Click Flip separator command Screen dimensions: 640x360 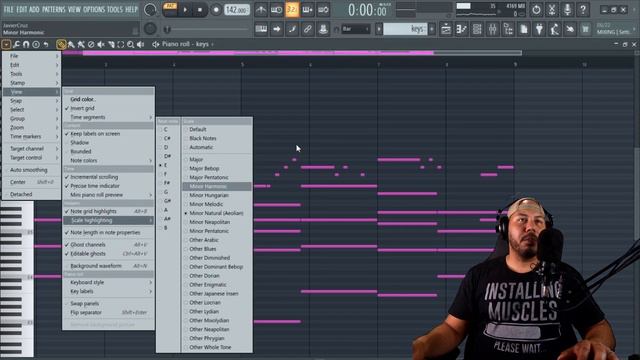coord(109,312)
